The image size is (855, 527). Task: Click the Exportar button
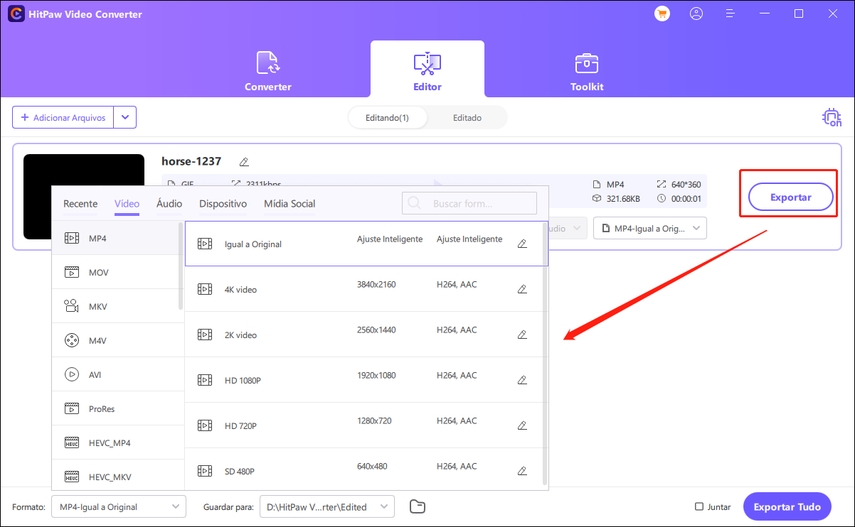[x=791, y=197]
